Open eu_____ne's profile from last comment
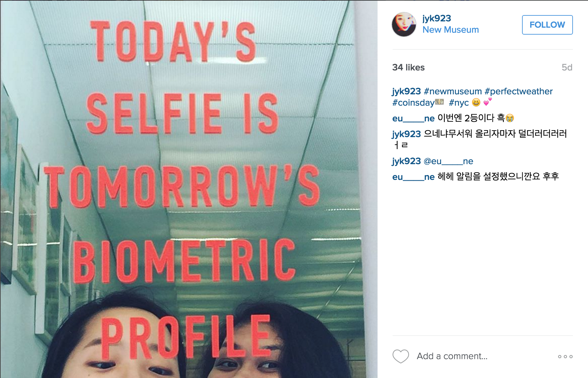588x378 pixels. pos(413,177)
